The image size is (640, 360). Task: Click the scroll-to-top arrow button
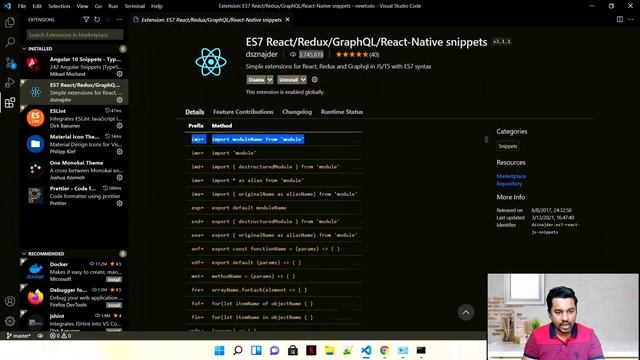tap(466, 313)
